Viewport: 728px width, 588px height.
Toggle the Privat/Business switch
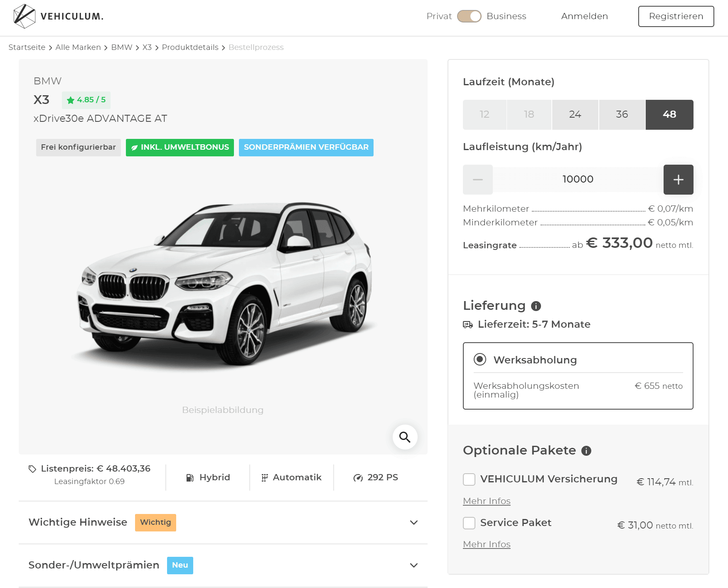(x=469, y=16)
